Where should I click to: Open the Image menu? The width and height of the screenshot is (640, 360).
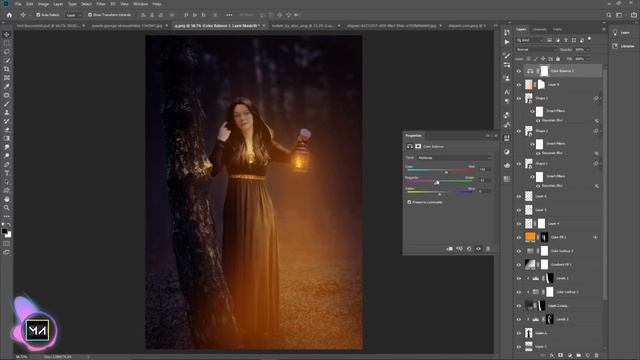(43, 4)
